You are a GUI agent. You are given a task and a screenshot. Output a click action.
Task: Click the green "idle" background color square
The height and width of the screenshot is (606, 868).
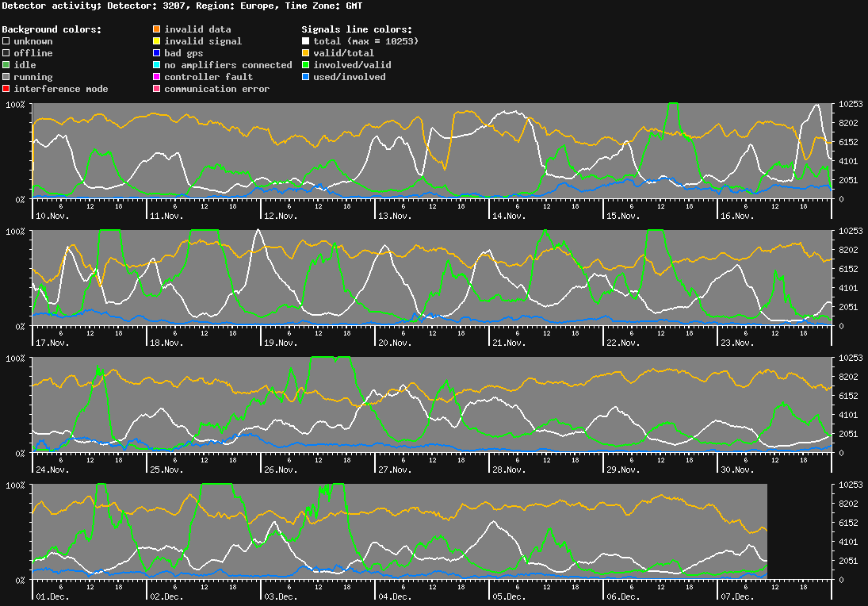[5, 64]
